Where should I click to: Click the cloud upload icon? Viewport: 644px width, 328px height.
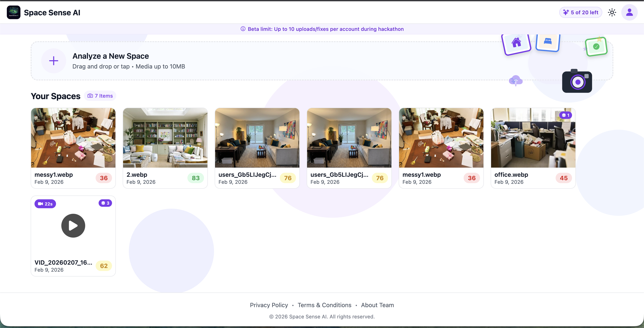516,81
